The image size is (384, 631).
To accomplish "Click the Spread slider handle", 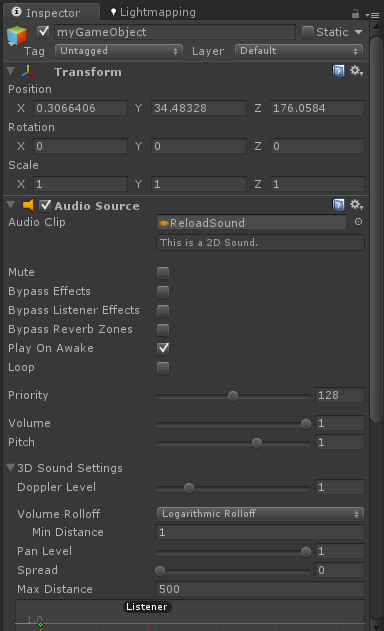I will pyautogui.click(x=160, y=571).
